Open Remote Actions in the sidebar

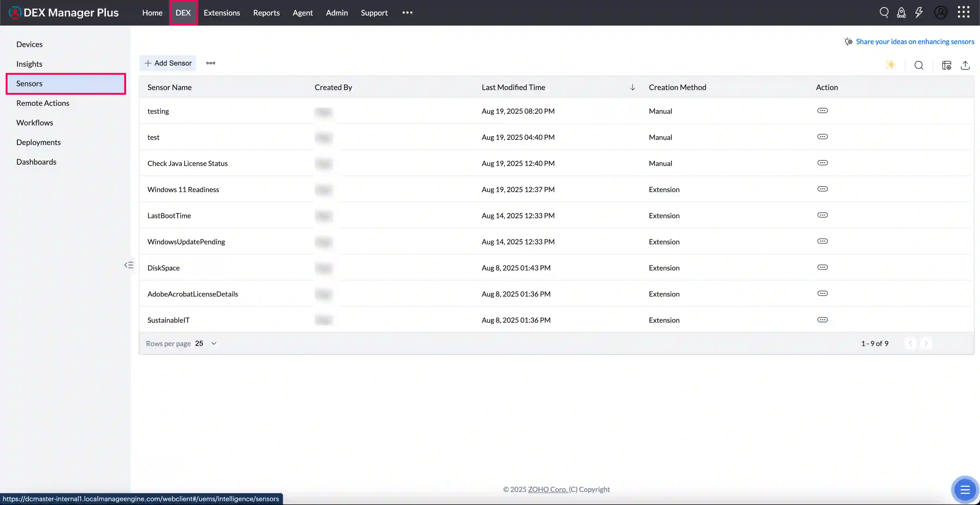(x=43, y=103)
